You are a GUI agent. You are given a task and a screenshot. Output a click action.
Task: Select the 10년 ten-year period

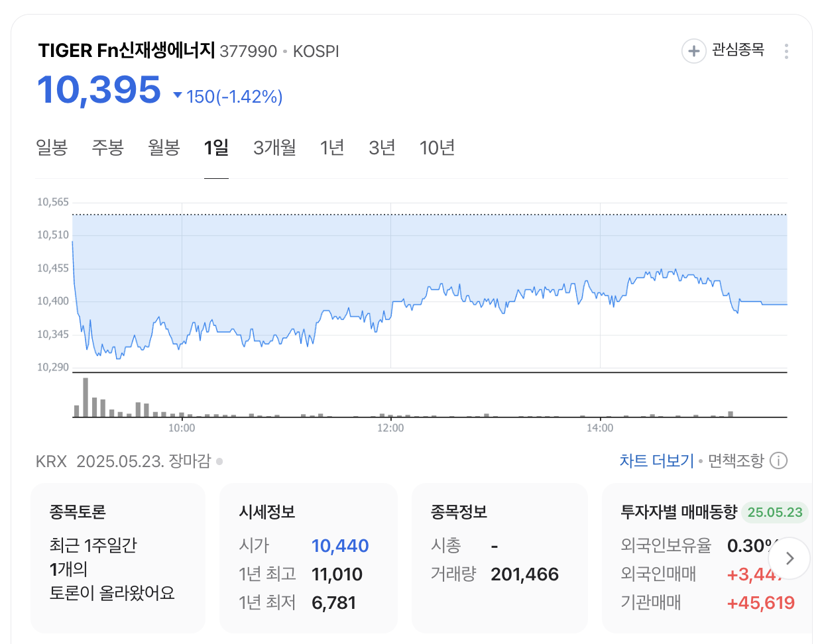coord(438,148)
